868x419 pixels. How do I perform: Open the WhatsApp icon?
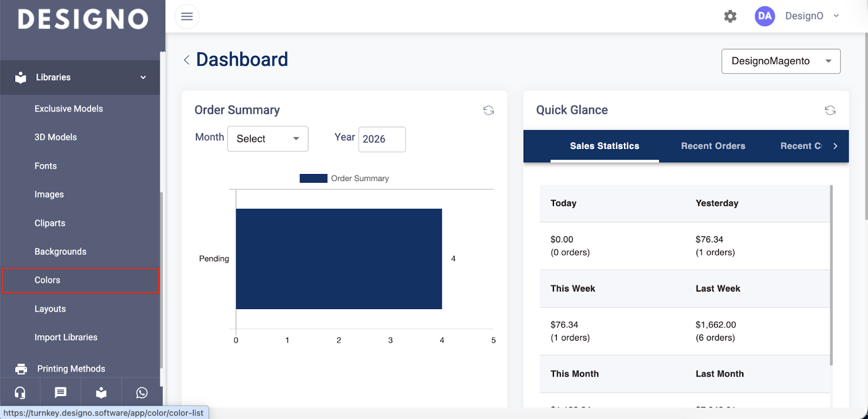142,392
